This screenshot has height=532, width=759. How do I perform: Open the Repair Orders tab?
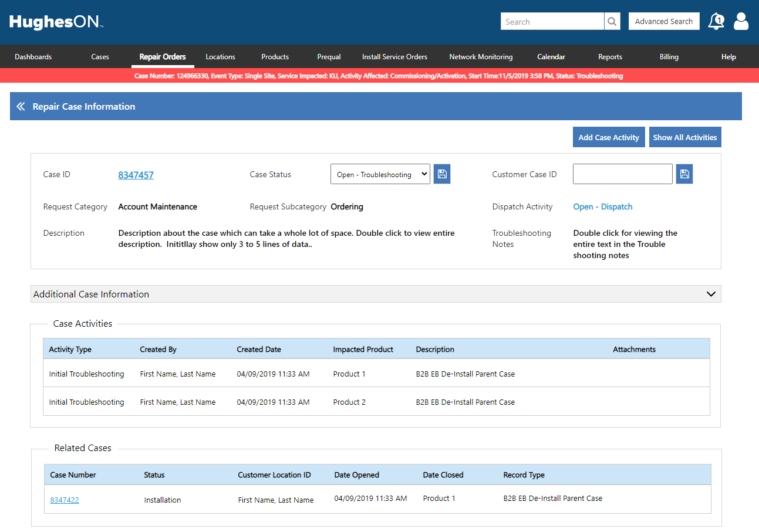click(163, 57)
